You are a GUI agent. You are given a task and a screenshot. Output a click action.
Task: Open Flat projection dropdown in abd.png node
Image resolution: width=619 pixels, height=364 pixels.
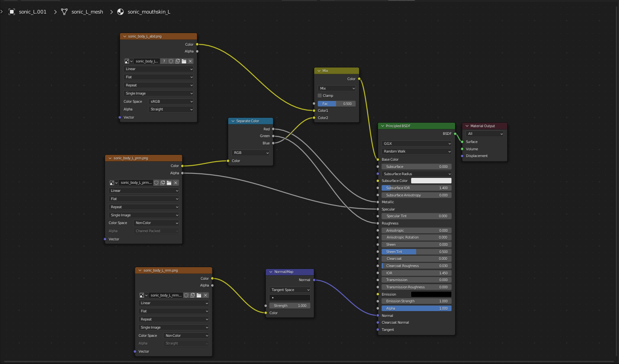pyautogui.click(x=158, y=77)
